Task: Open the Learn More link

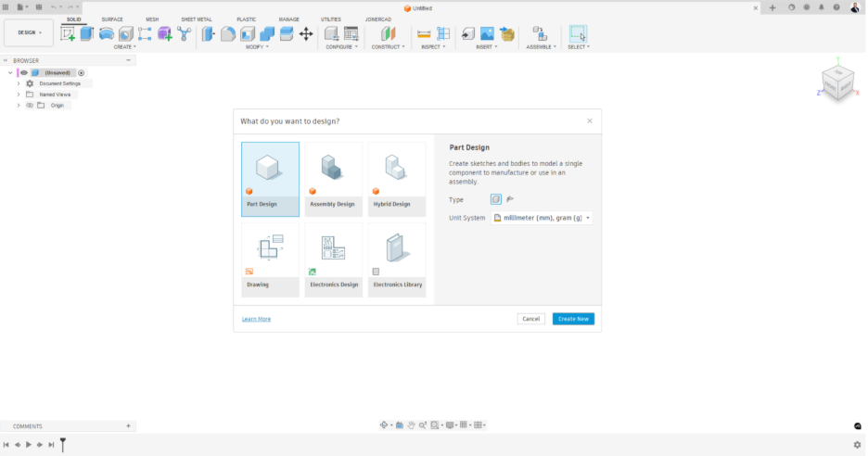Action: [x=256, y=319]
